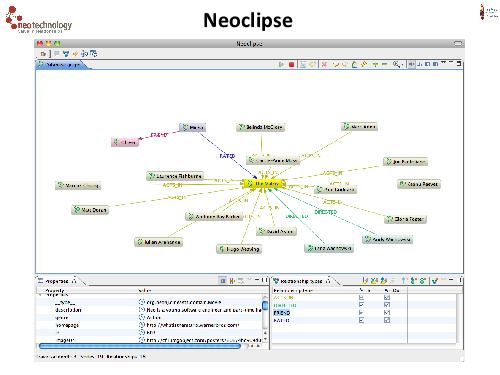
Task: Click the leftmost icon in Relationship types toolbar
Action: point(365,281)
